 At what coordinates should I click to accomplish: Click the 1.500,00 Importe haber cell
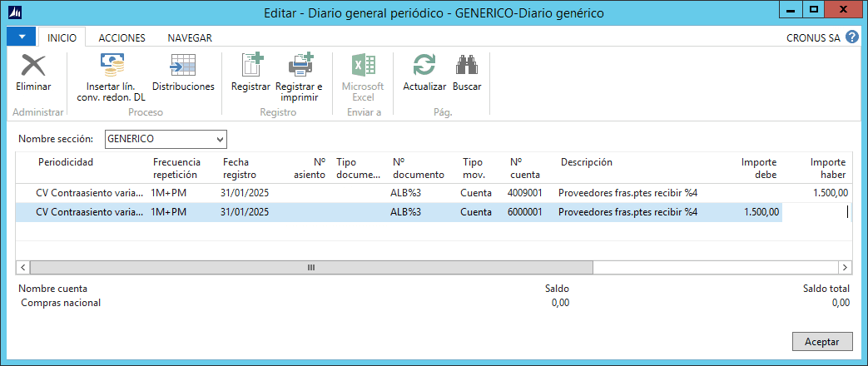[x=830, y=193]
